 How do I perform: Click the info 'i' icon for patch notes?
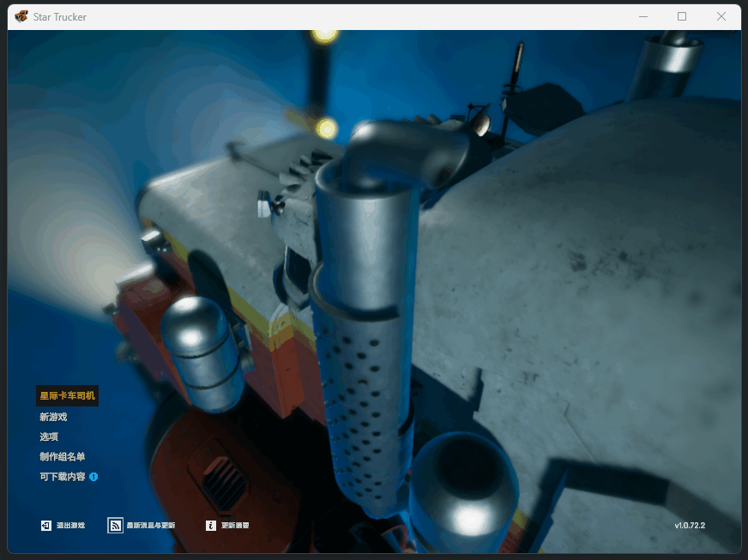(211, 525)
